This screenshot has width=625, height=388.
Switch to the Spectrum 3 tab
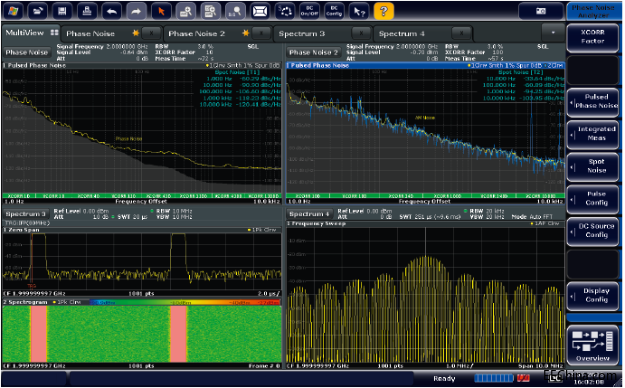[302, 33]
